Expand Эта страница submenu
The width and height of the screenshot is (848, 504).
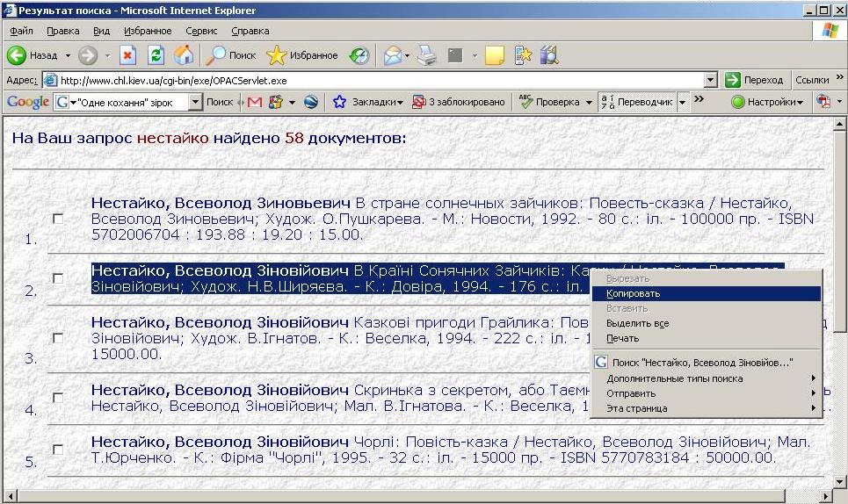point(707,408)
